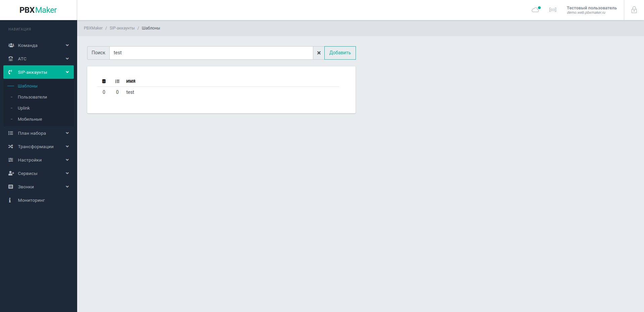Viewport: 644px width, 312px height.
Task: Expand the АТС menu chevron
Action: point(67,59)
